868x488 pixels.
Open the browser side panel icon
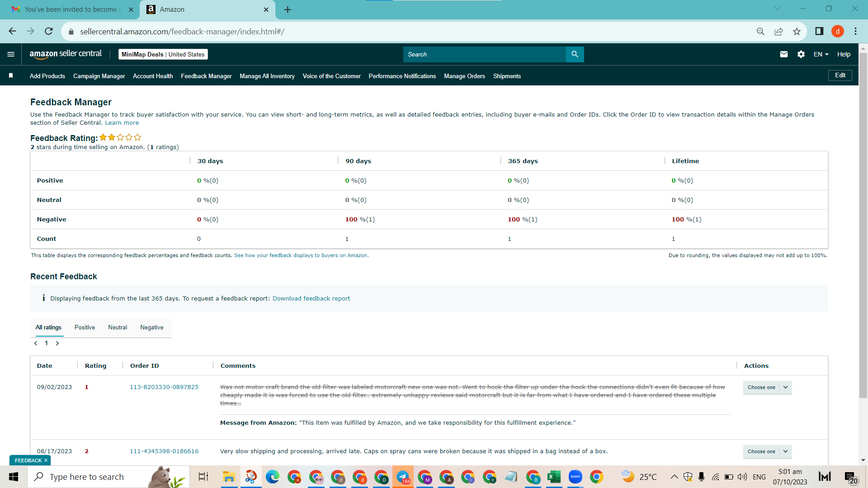[819, 31]
